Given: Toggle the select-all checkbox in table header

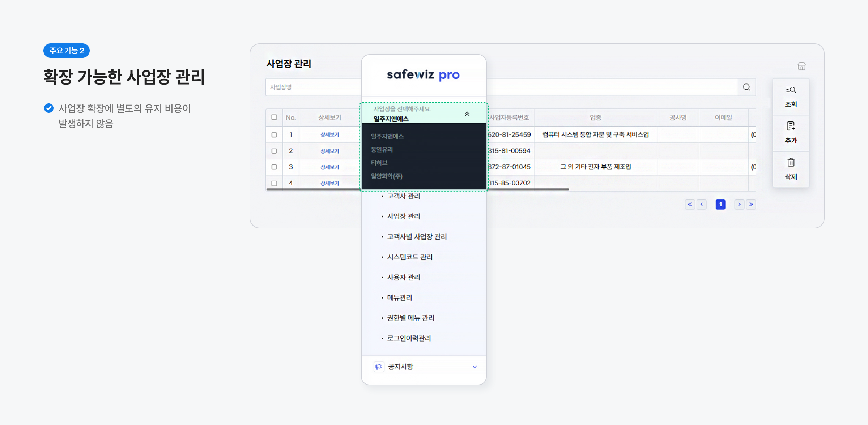Looking at the screenshot, I should pos(274,117).
